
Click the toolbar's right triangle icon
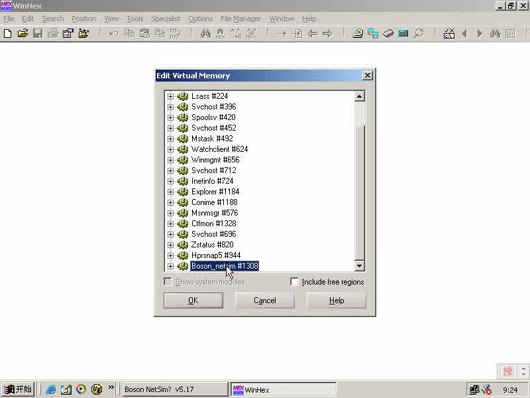click(480, 33)
